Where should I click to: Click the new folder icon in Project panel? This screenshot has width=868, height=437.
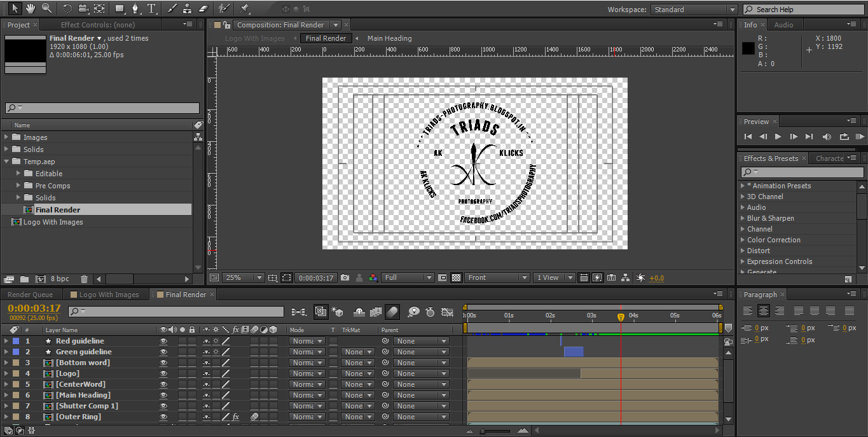click(x=24, y=279)
